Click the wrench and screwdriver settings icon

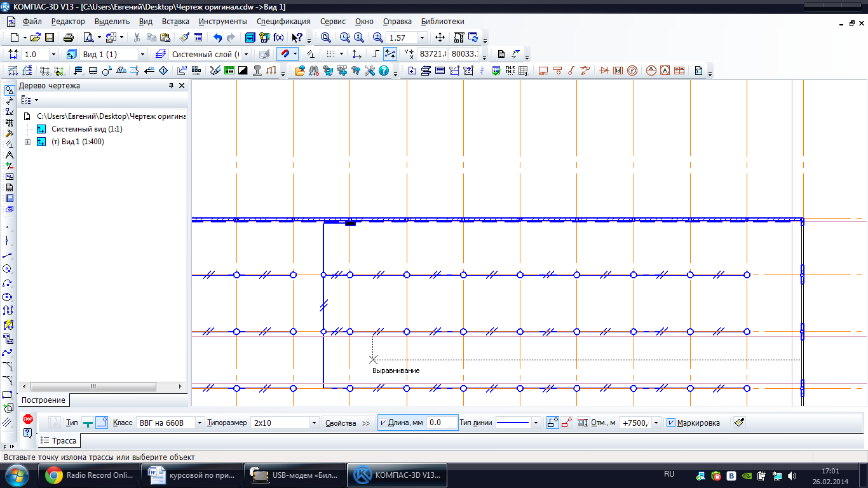click(x=370, y=71)
